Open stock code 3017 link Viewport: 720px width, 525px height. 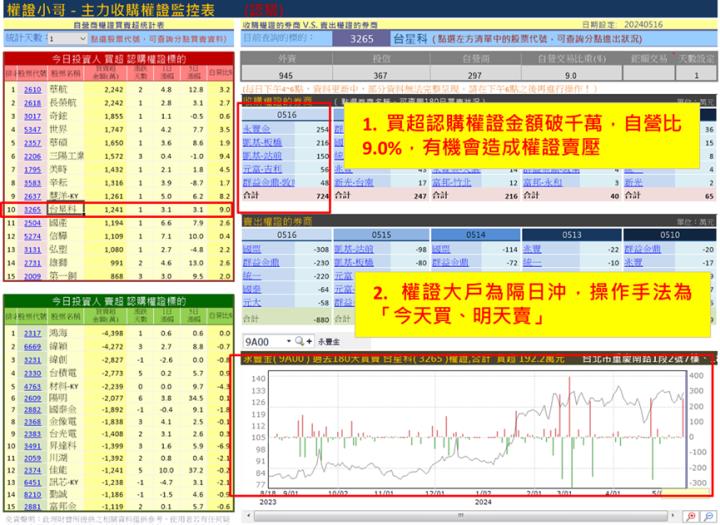click(33, 116)
